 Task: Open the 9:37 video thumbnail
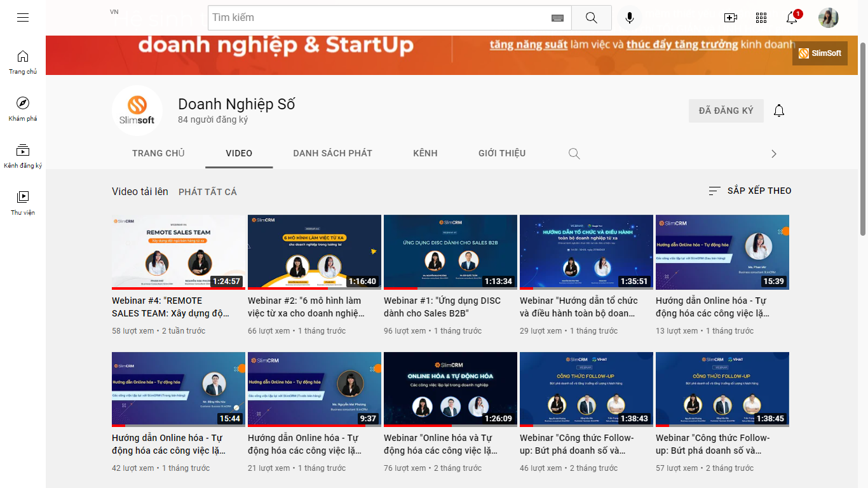tap(315, 390)
